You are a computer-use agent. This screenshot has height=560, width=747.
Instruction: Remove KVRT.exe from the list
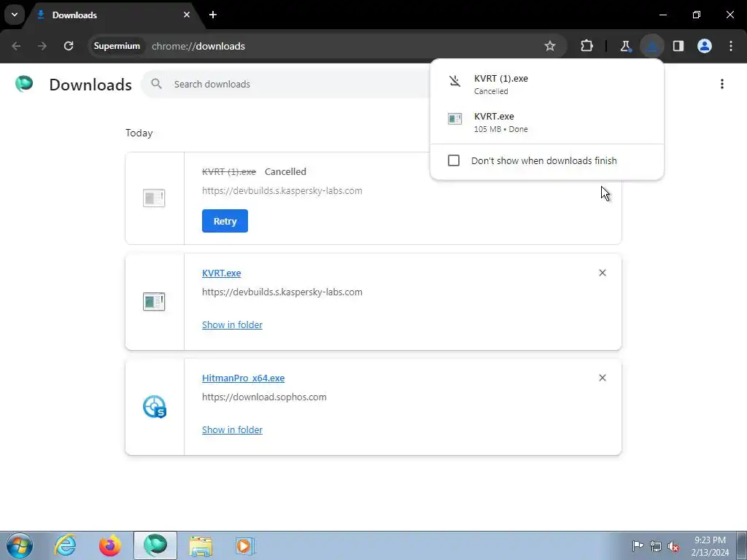pyautogui.click(x=602, y=273)
